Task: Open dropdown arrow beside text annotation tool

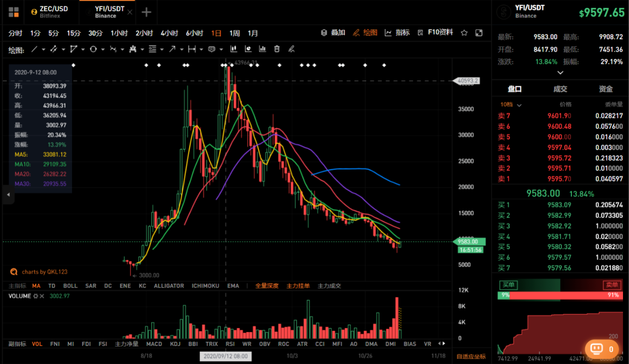Action: (221, 49)
